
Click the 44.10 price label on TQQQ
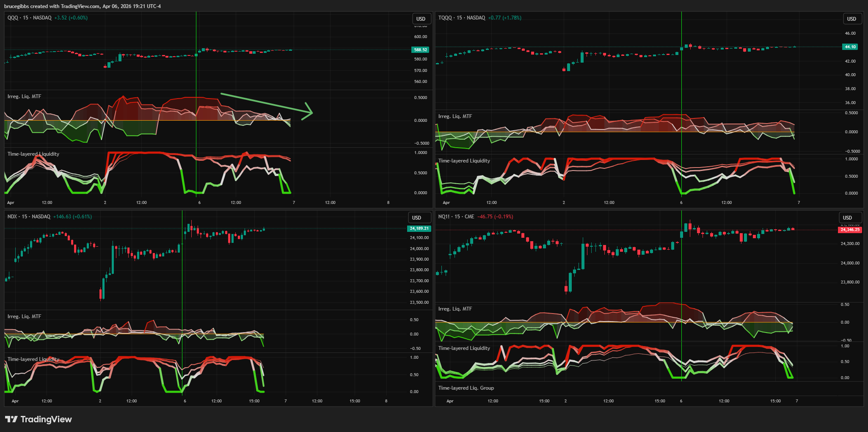coord(850,47)
